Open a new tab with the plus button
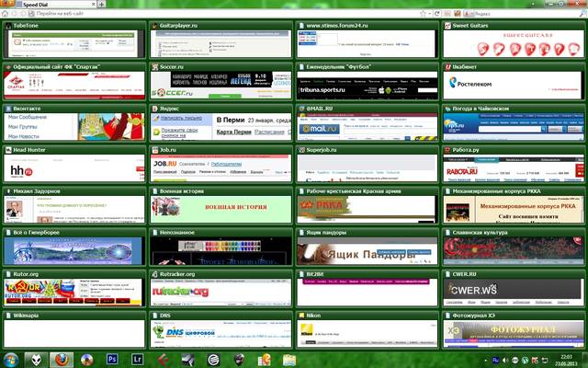Screen dimensions: 588x368 pyautogui.click(x=102, y=5)
